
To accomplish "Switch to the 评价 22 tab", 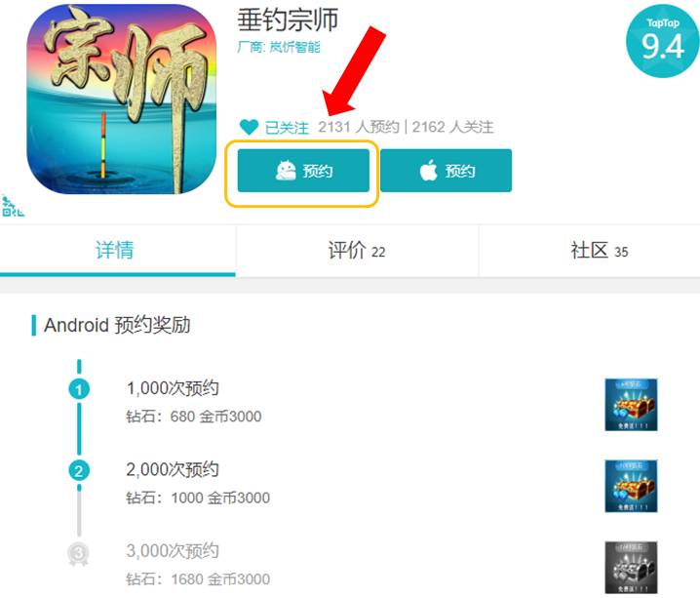I will pos(357,250).
